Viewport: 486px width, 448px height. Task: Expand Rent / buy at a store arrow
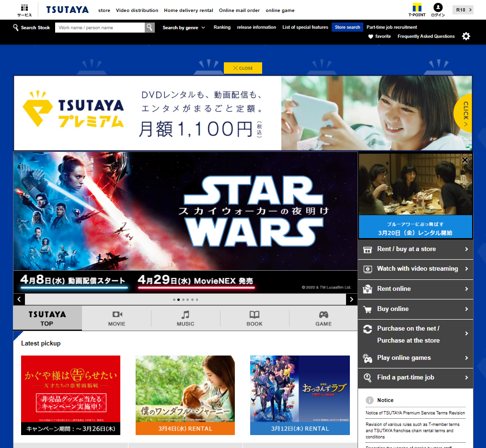pyautogui.click(x=466, y=249)
